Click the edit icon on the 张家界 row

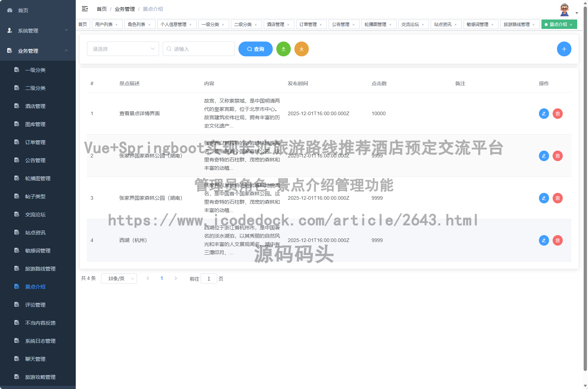click(544, 156)
